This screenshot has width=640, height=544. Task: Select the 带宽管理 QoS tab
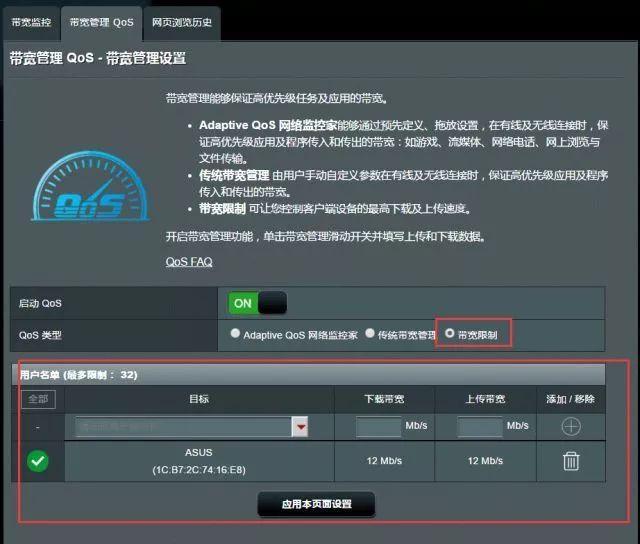click(x=101, y=20)
